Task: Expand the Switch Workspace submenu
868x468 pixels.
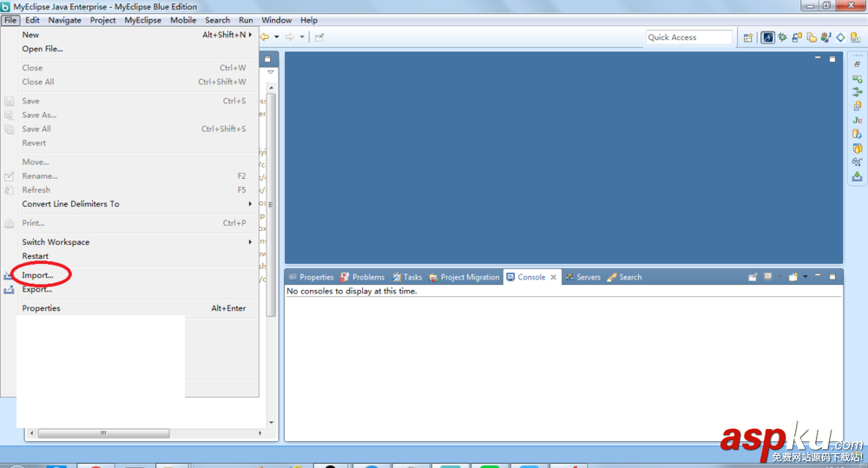Action: pos(250,242)
